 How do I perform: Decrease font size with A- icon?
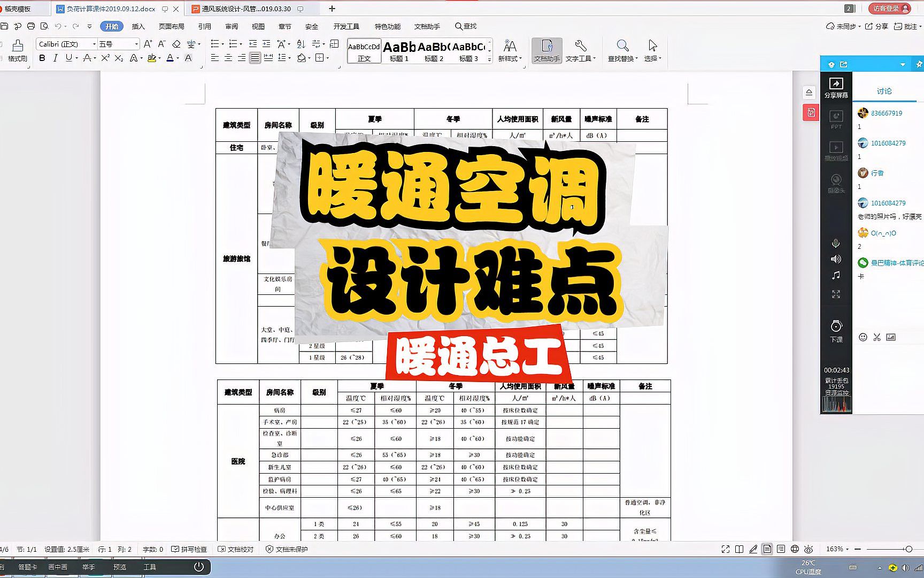tap(161, 44)
